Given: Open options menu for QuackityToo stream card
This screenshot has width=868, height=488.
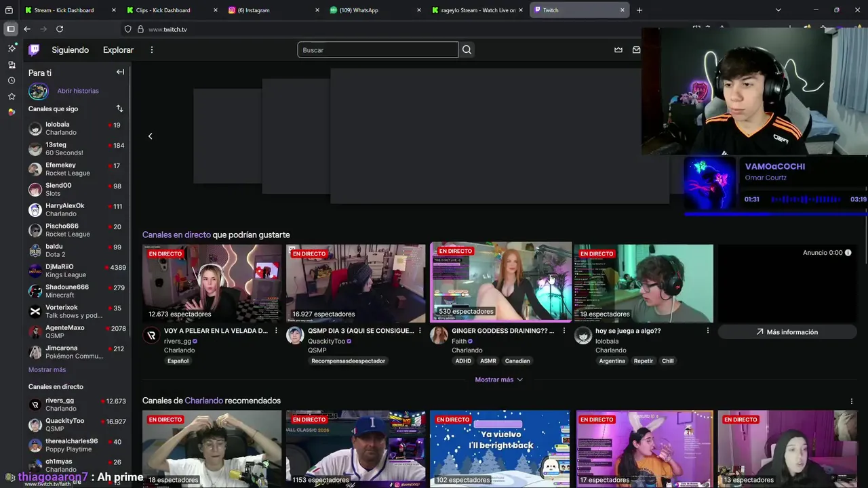Looking at the screenshot, I should [x=420, y=331].
